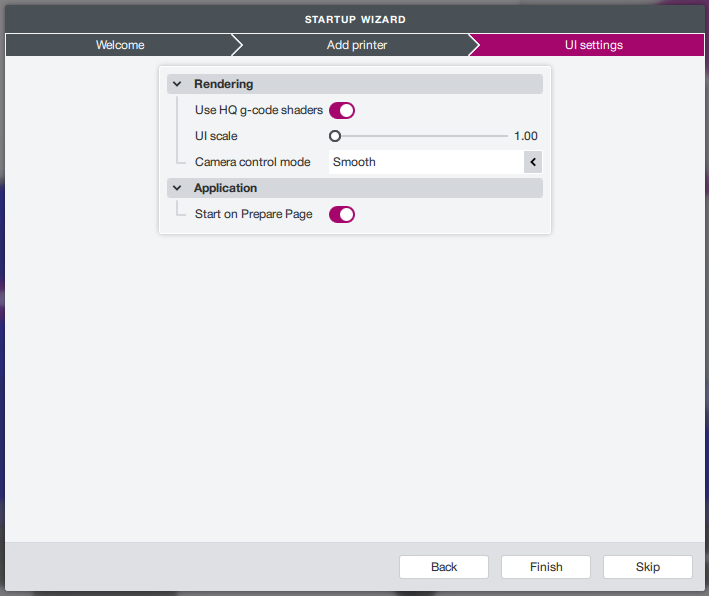Turn off Start on Prepare Page switch
The image size is (709, 596).
coord(342,214)
